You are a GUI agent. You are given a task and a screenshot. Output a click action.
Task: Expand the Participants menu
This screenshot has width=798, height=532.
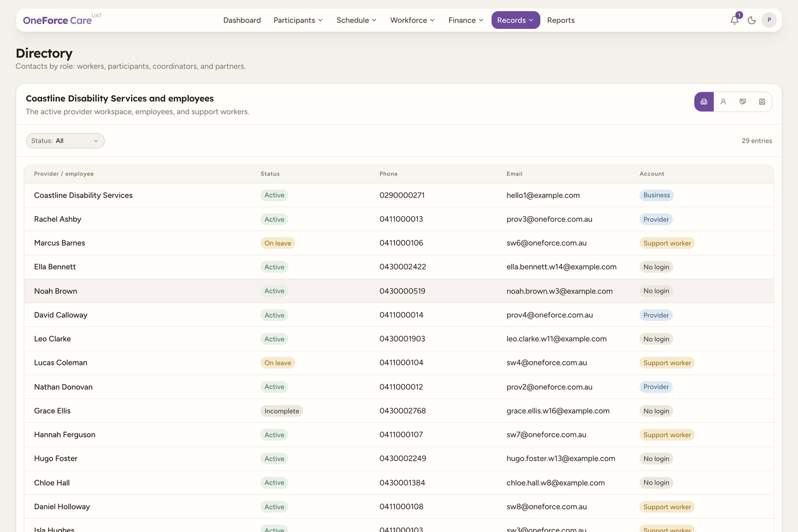(298, 20)
